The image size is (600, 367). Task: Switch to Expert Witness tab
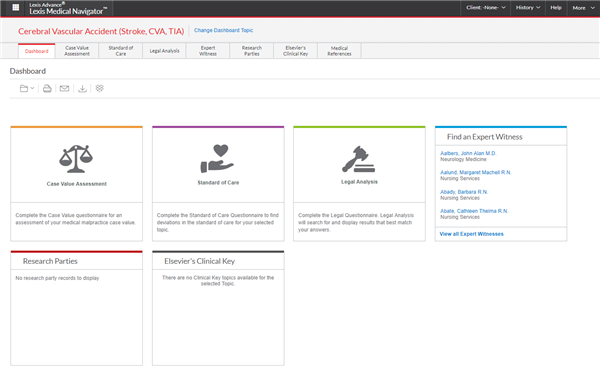tap(208, 51)
